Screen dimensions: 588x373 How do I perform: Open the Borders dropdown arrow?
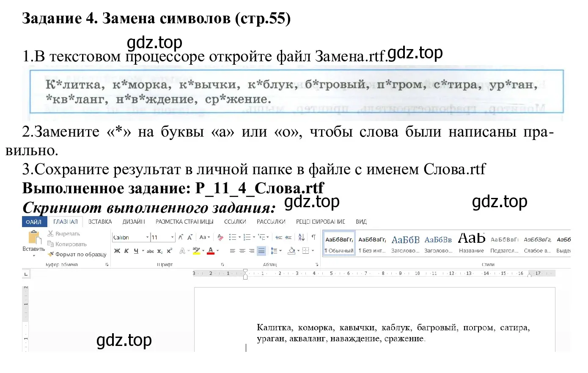tap(313, 251)
